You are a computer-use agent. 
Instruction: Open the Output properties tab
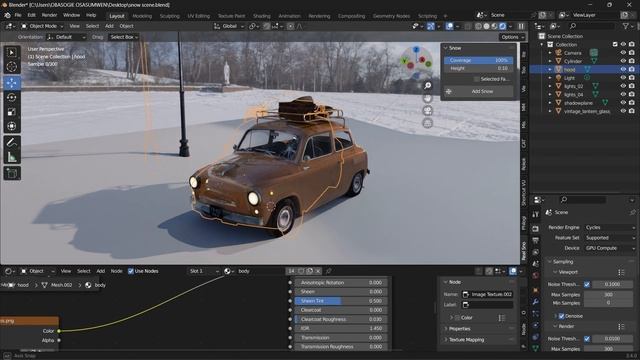[536, 240]
